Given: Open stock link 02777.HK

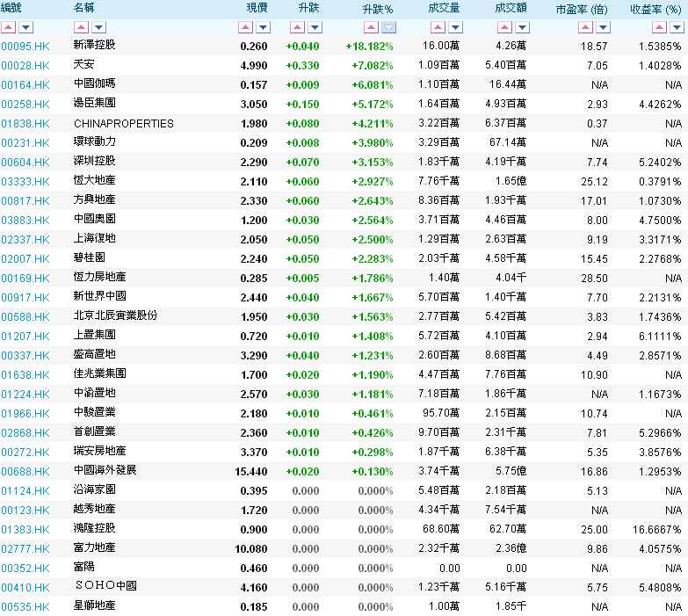Looking at the screenshot, I should click(25, 548).
